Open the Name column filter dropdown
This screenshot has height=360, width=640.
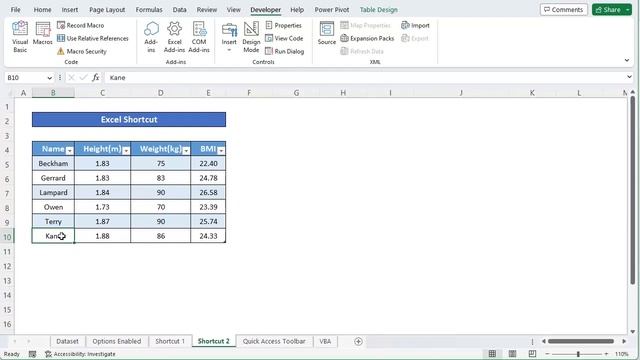69,151
